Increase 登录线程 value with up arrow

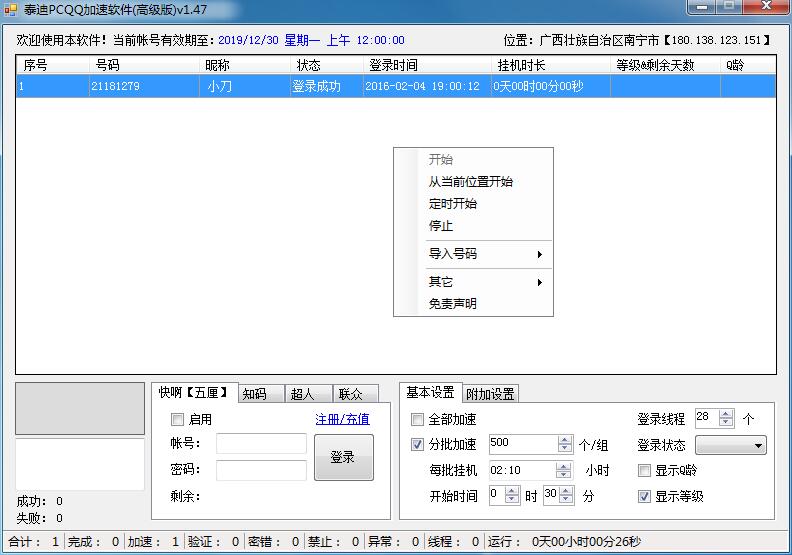click(726, 414)
